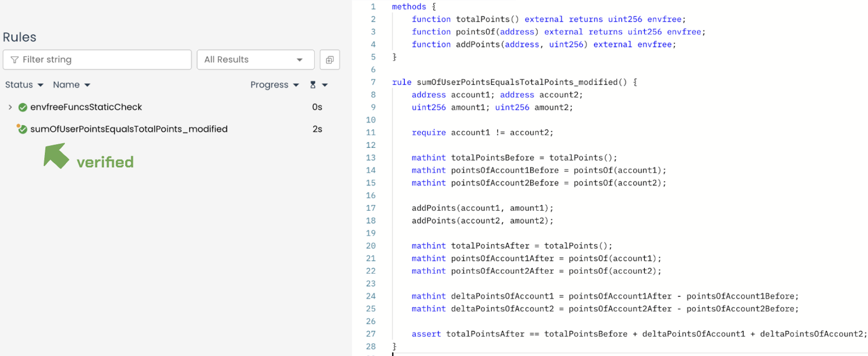
Task: Click the Status column header
Action: click(19, 85)
